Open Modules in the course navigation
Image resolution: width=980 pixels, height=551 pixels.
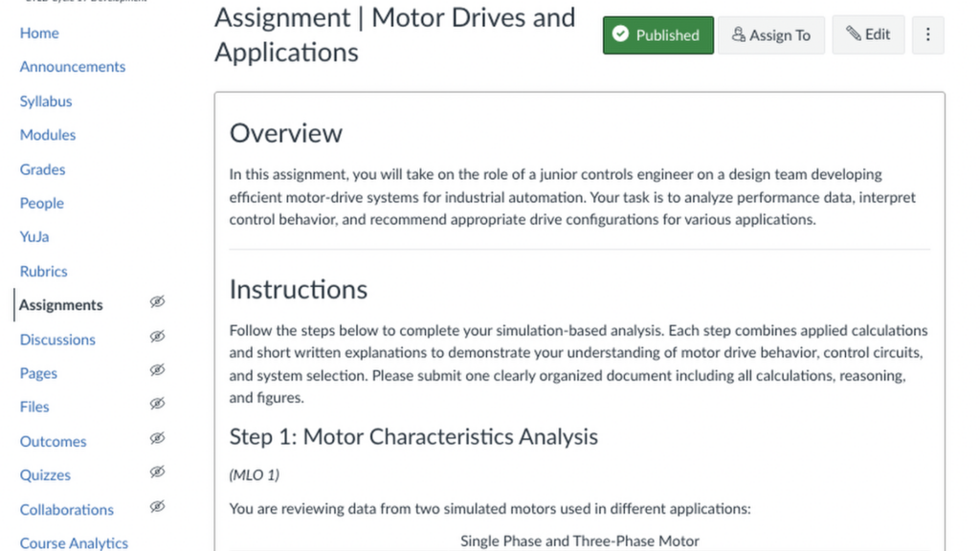pyautogui.click(x=47, y=135)
